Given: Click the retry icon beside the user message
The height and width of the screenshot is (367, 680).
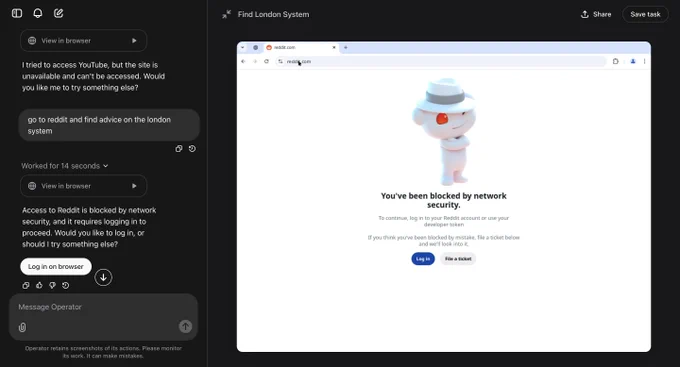Looking at the screenshot, I should (192, 149).
